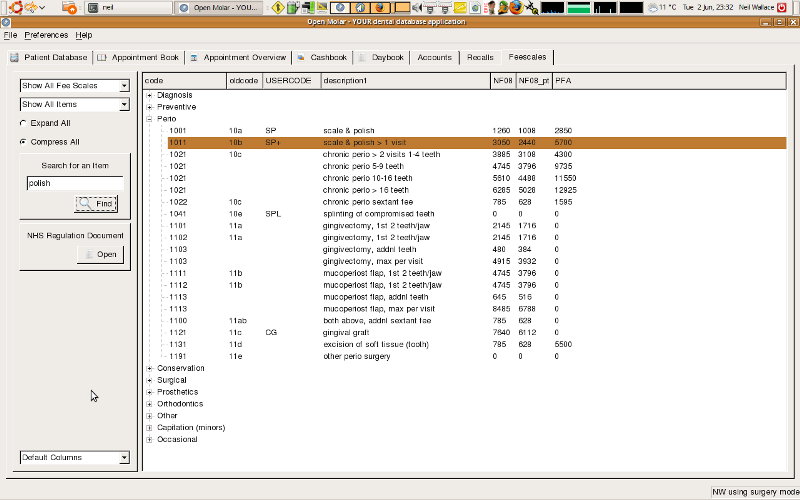Expand the Surgical category

coord(149,380)
